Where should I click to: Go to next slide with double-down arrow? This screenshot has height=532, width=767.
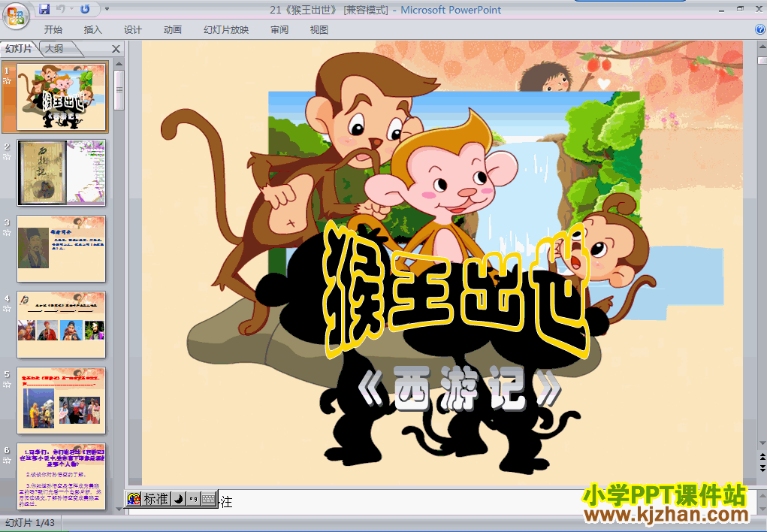[762, 468]
